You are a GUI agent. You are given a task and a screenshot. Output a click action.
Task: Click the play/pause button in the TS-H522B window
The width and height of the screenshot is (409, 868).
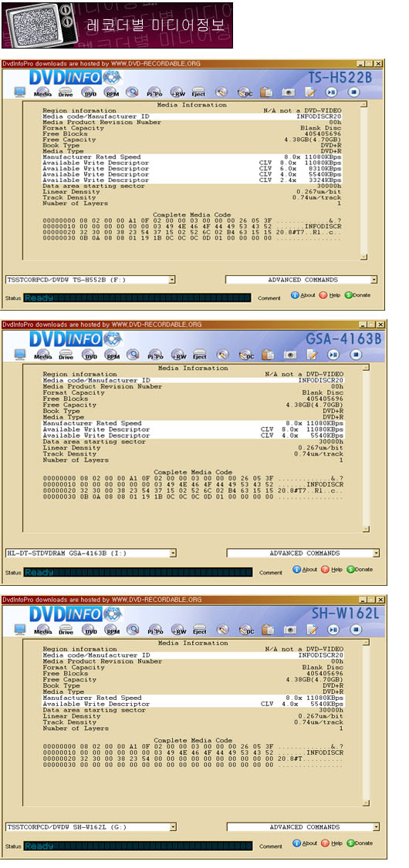pos(331,92)
